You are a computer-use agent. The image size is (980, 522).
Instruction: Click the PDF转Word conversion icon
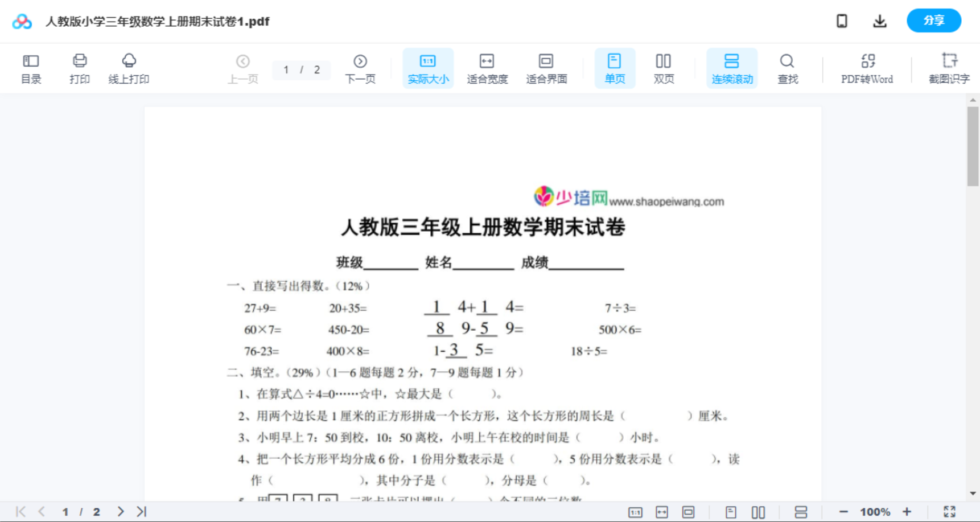point(866,68)
